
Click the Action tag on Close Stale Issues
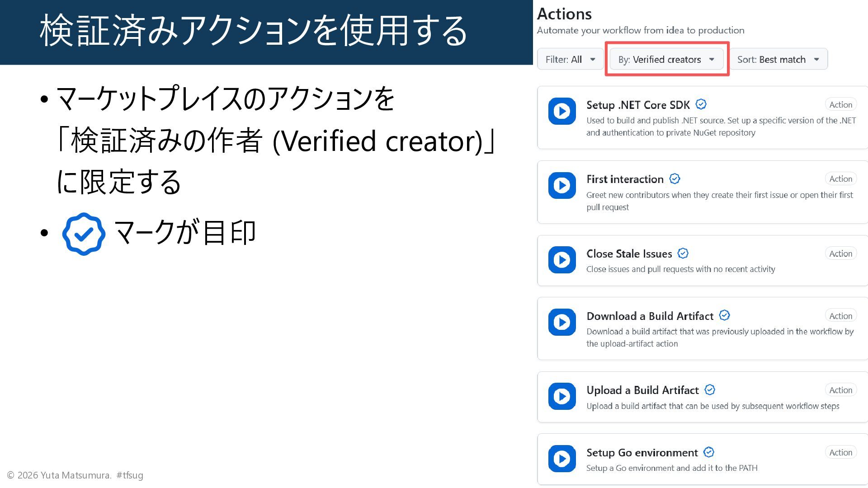(x=840, y=253)
